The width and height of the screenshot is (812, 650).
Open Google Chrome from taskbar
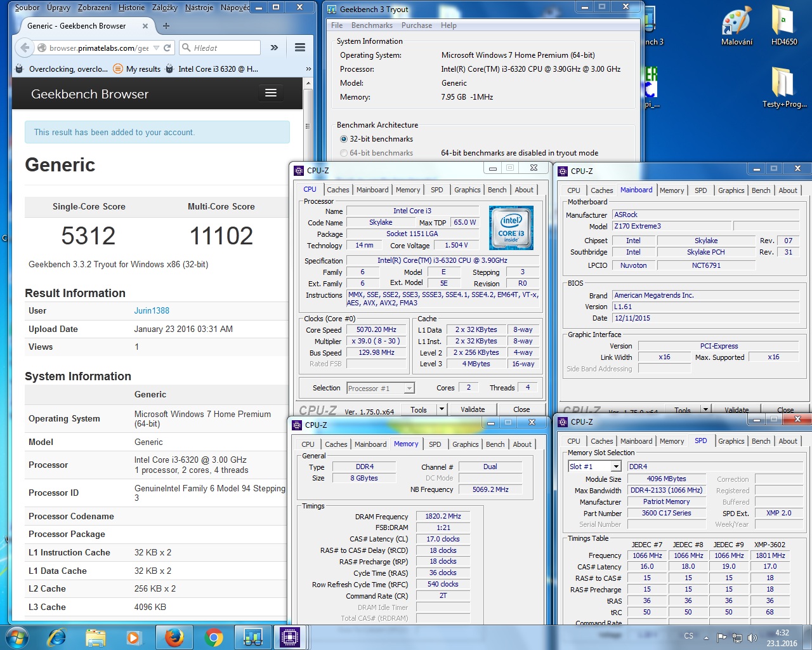click(214, 637)
